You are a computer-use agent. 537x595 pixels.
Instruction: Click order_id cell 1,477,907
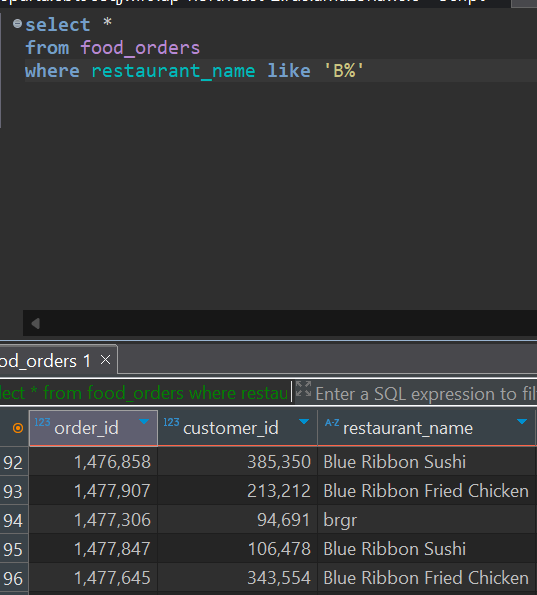(93, 491)
